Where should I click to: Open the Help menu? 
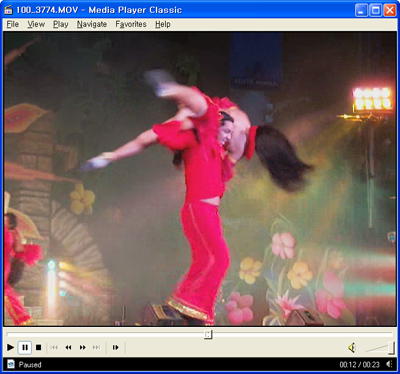click(x=163, y=24)
